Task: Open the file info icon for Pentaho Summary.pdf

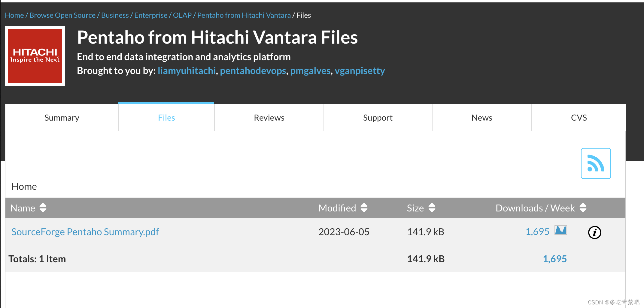Action: pos(594,232)
